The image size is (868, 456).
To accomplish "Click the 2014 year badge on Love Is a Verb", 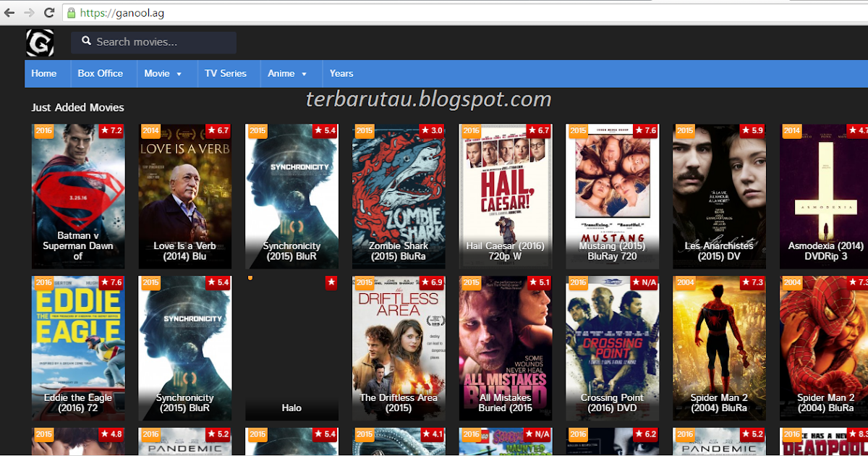I will point(150,131).
